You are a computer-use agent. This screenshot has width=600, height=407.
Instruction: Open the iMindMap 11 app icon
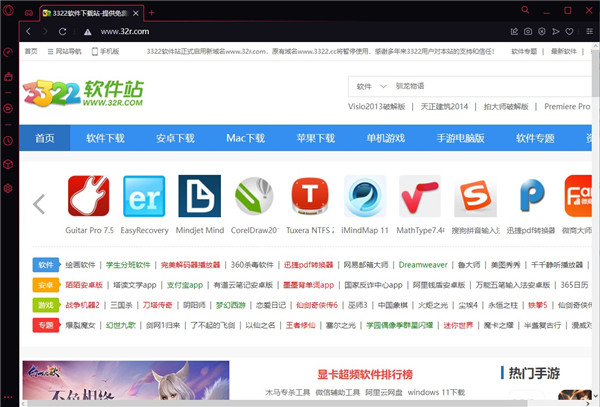[x=365, y=196]
